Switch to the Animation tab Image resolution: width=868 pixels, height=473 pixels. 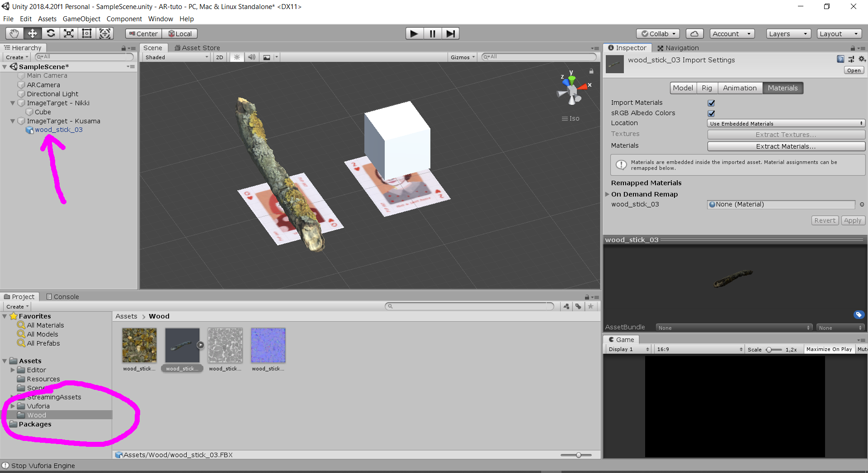point(740,88)
